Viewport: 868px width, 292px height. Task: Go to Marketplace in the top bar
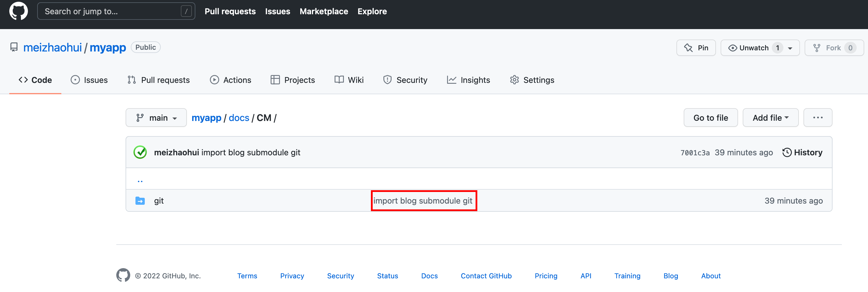[324, 11]
